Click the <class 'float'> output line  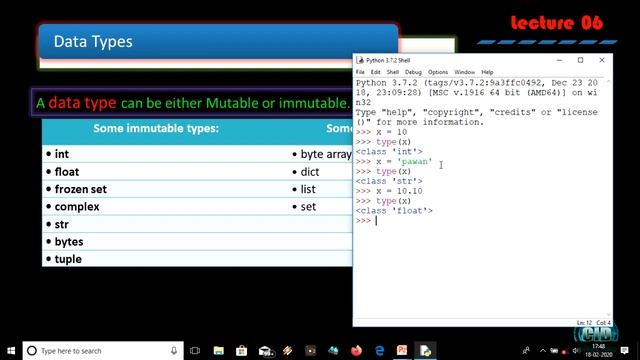(x=394, y=211)
